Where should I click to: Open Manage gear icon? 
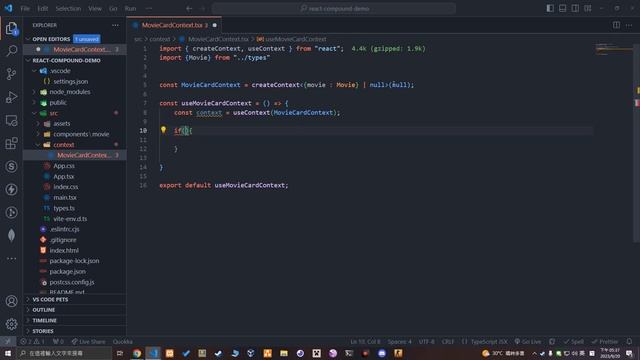point(11,324)
